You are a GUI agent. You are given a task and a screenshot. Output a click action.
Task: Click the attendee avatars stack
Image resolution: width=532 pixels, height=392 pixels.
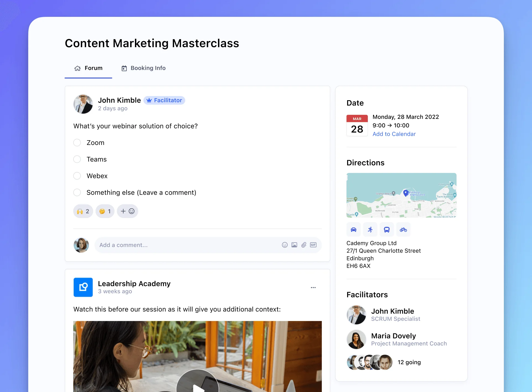pyautogui.click(x=369, y=362)
